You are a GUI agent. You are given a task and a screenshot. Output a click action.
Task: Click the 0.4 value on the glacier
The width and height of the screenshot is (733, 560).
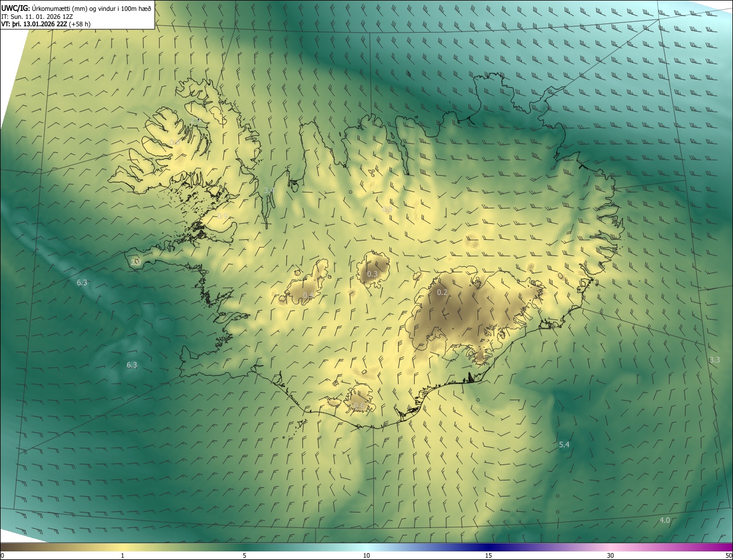coord(308,295)
